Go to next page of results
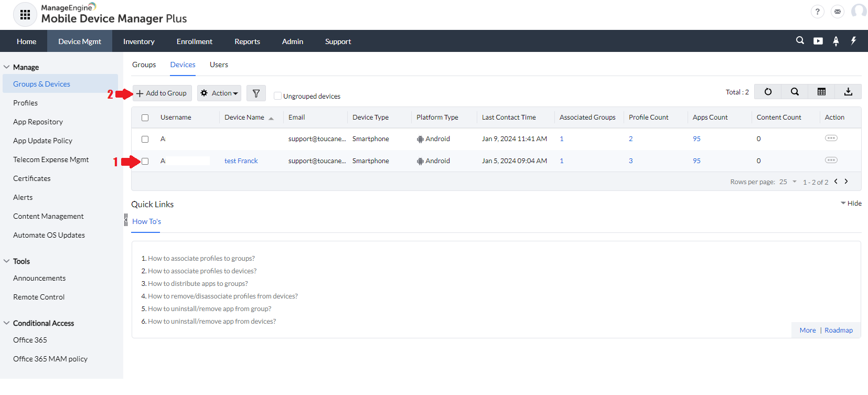The height and width of the screenshot is (395, 868). pyautogui.click(x=846, y=181)
